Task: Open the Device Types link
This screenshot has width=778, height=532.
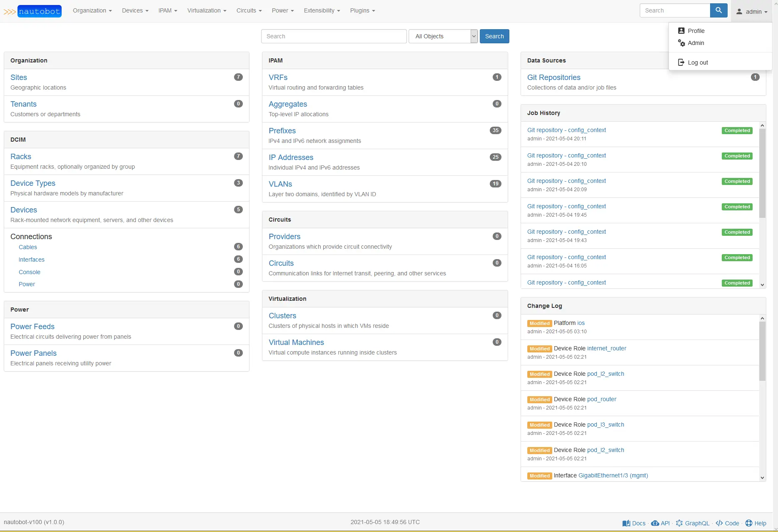Action: point(33,183)
